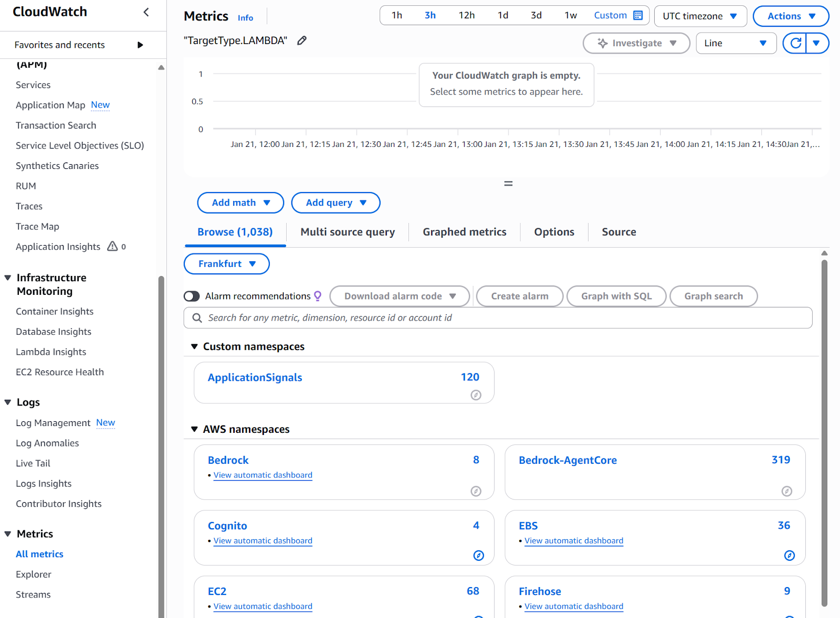This screenshot has width=840, height=618.
Task: Collapse the CloudWatch sidebar with the chevron
Action: point(146,12)
